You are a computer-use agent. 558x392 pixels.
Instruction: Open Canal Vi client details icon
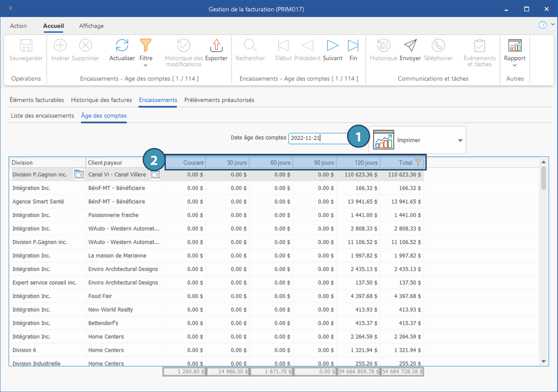[x=155, y=174]
